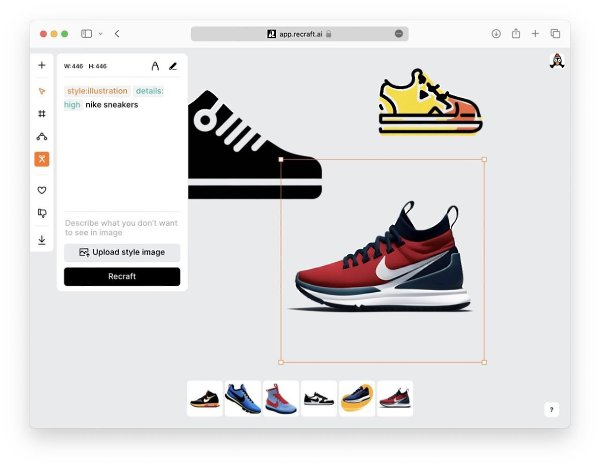Show tab overview icon
Image resolution: width=600 pixels, height=467 pixels.
tap(555, 34)
